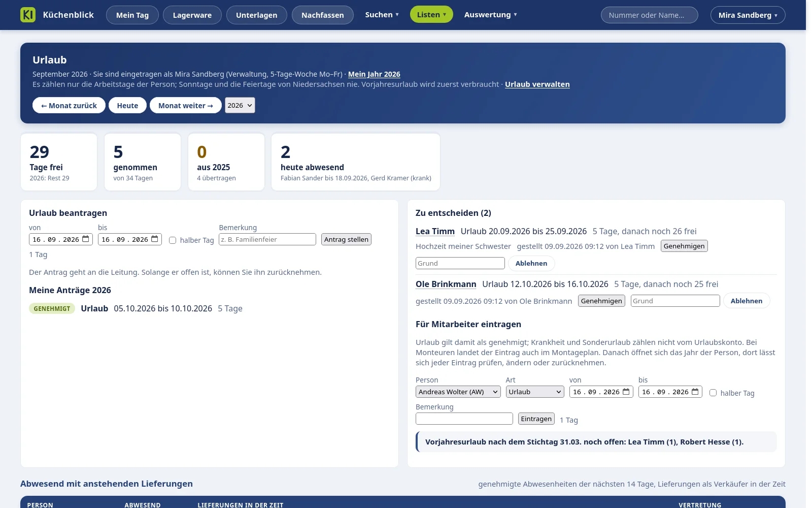This screenshot has height=508, width=812.
Task: Open calendar picker of 'bis' in Für Mitarbeiter eintragen
Action: tap(695, 392)
